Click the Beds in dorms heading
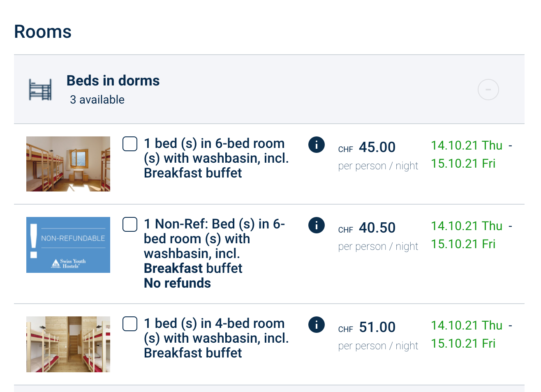 pyautogui.click(x=113, y=81)
